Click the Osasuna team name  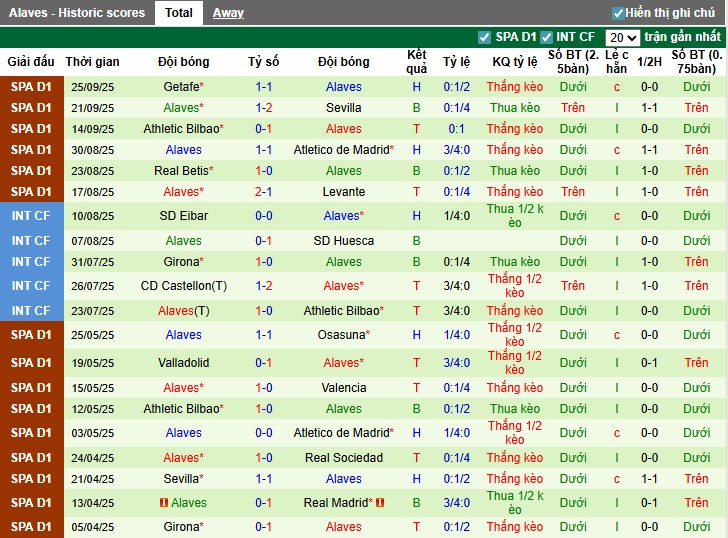(x=340, y=335)
